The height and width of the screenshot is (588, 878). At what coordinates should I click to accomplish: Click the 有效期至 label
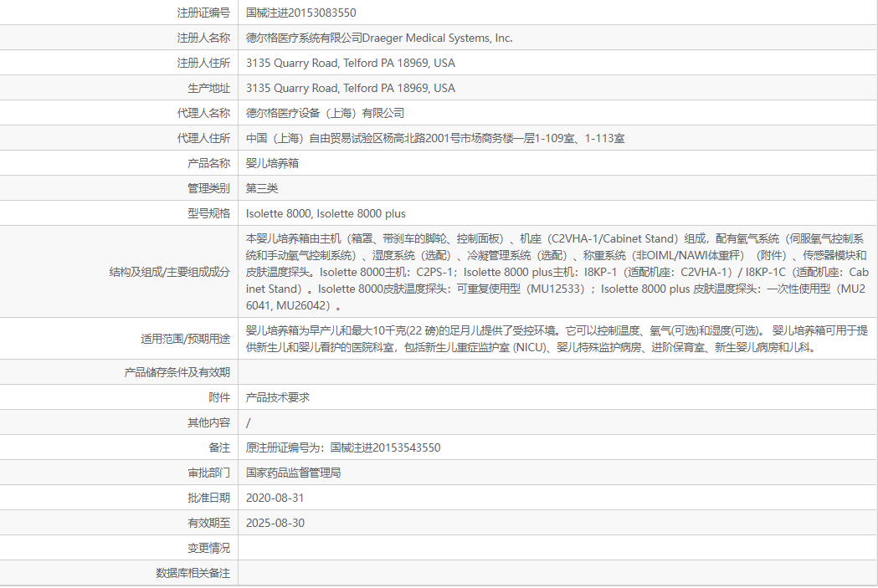[x=208, y=523]
